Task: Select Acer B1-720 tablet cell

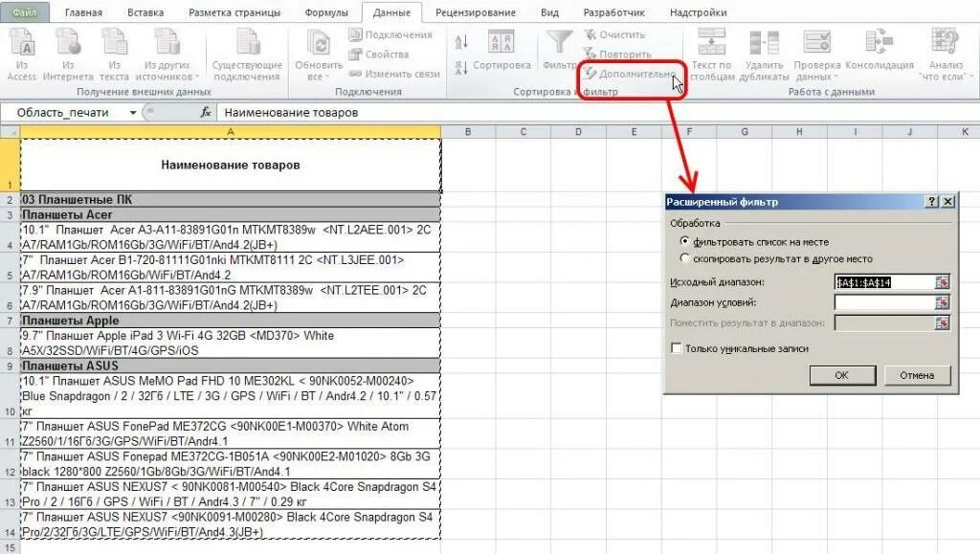Action: 230,267
